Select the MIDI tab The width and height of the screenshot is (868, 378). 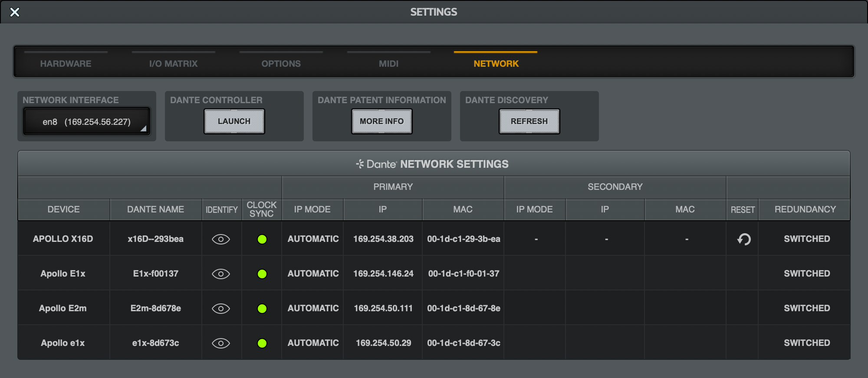(x=389, y=64)
